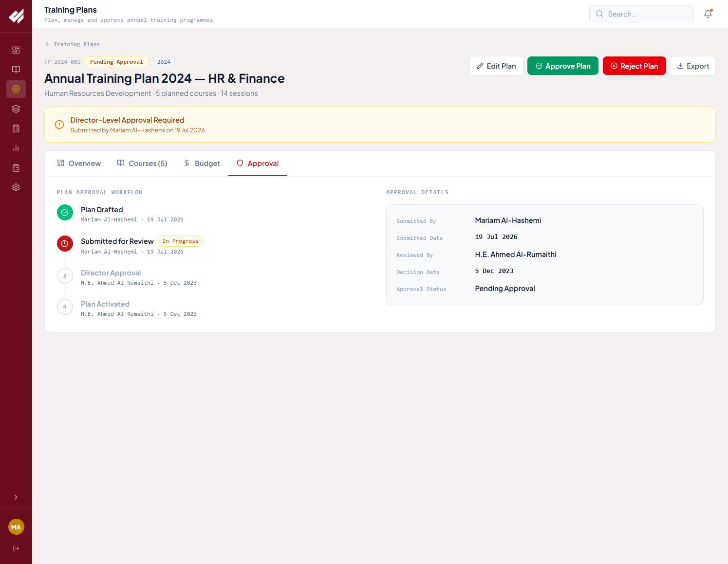Click the In Progress badge

pos(180,241)
